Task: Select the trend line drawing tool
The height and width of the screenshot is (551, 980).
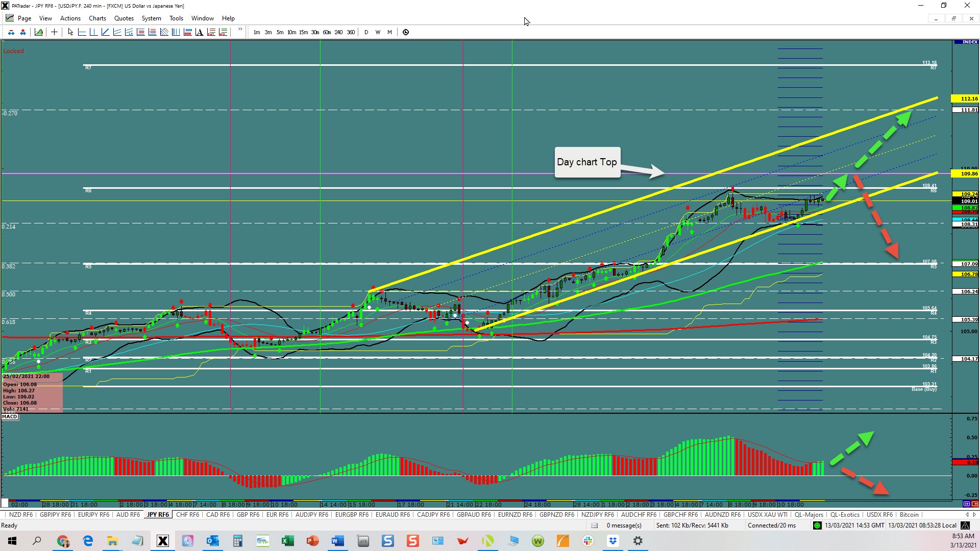Action: pos(105,32)
